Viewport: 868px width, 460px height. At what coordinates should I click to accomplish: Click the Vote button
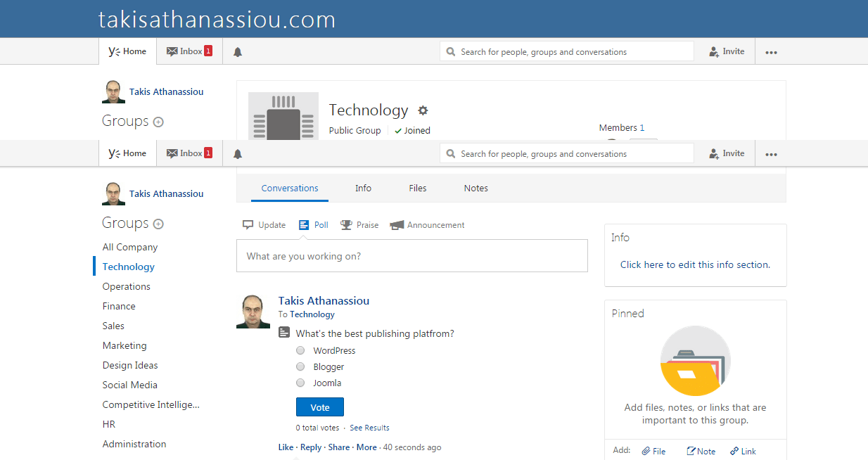pyautogui.click(x=320, y=407)
